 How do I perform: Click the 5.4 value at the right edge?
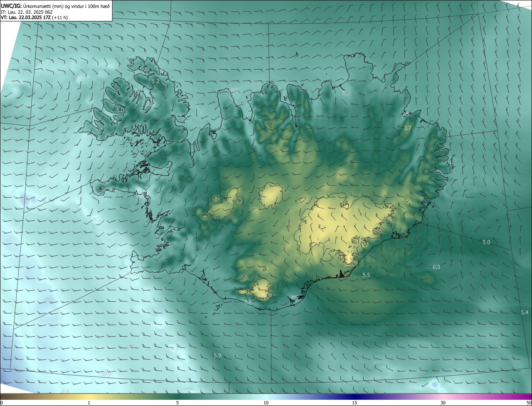[525, 312]
